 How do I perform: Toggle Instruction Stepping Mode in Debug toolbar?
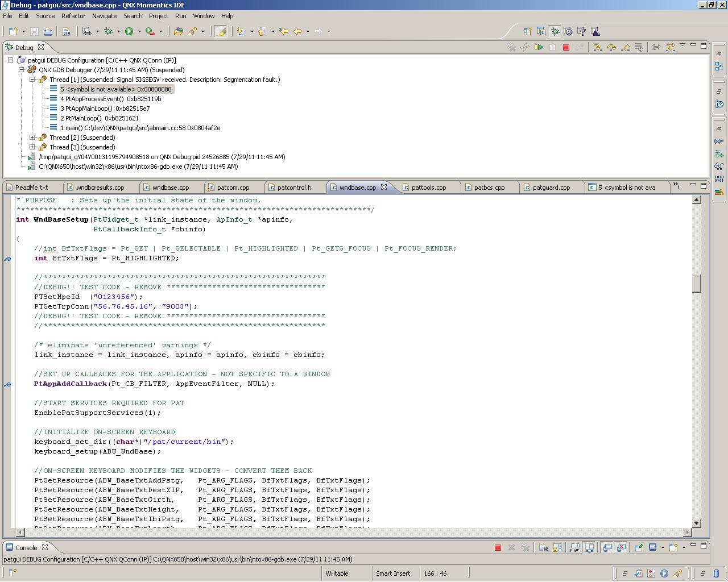pos(656,48)
